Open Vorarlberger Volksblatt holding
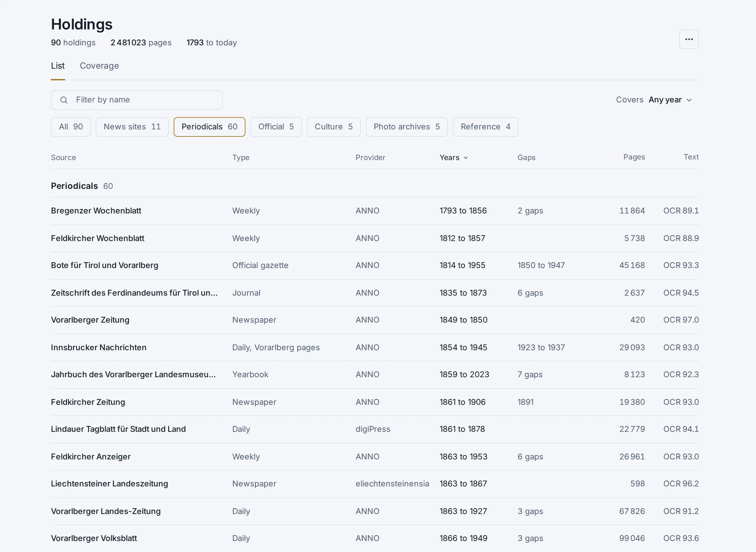Viewport: 756px width, 552px height. [x=375, y=538]
